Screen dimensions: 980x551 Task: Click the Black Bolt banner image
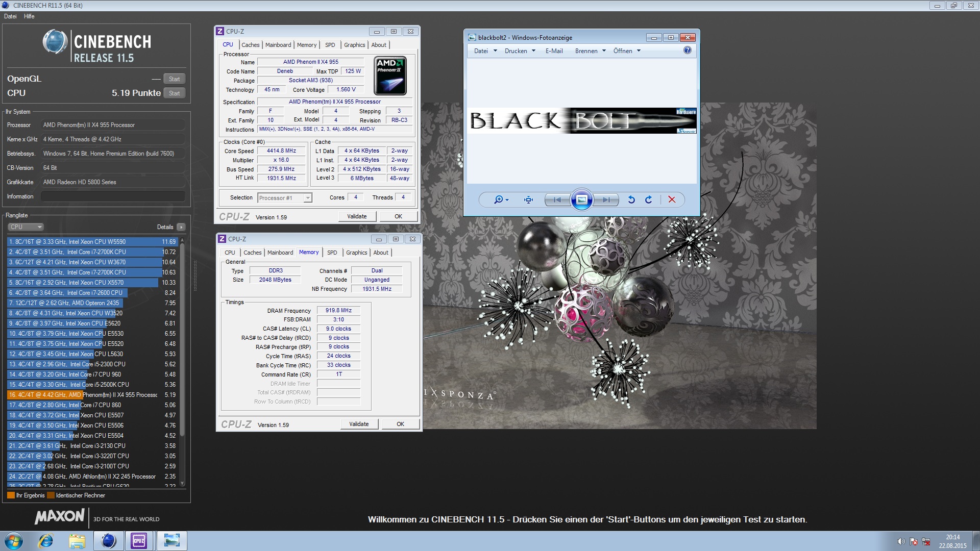pos(582,121)
